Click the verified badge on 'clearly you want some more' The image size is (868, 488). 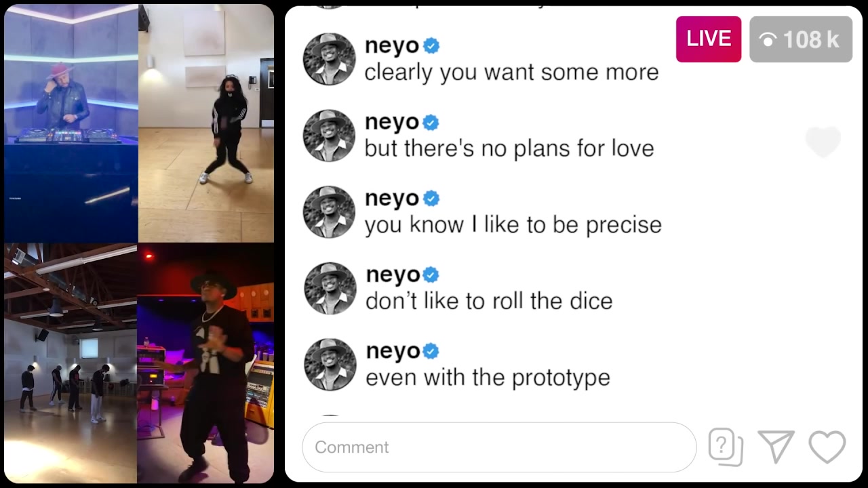pos(431,46)
